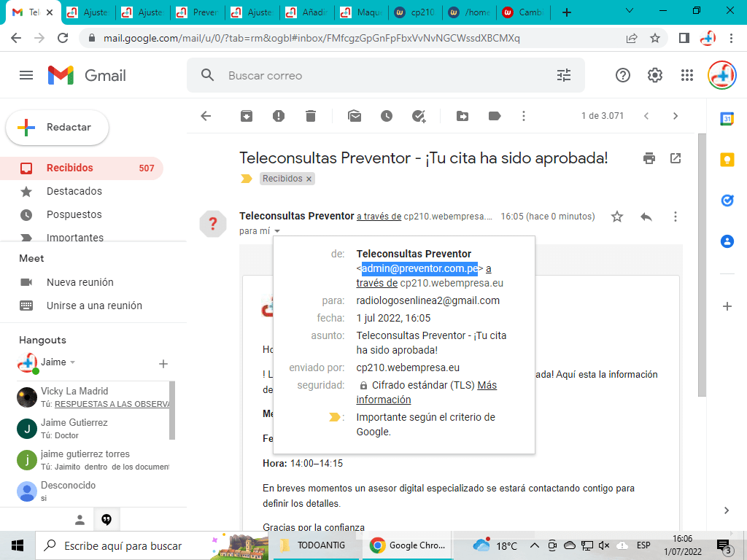
Task: Collapse details arrow next to para mí
Action: [277, 231]
